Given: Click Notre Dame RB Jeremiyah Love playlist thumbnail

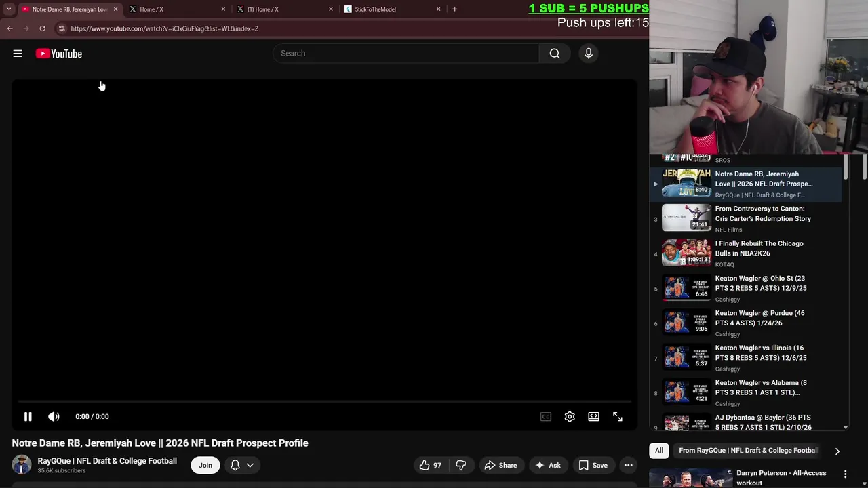Looking at the screenshot, I should (x=686, y=184).
